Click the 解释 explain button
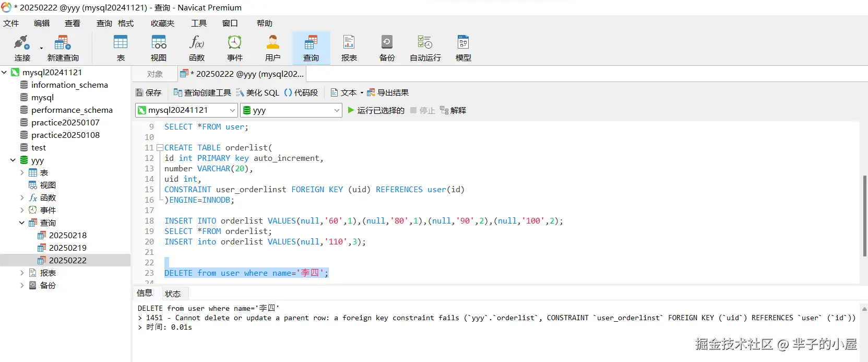868x362 pixels. [453, 110]
